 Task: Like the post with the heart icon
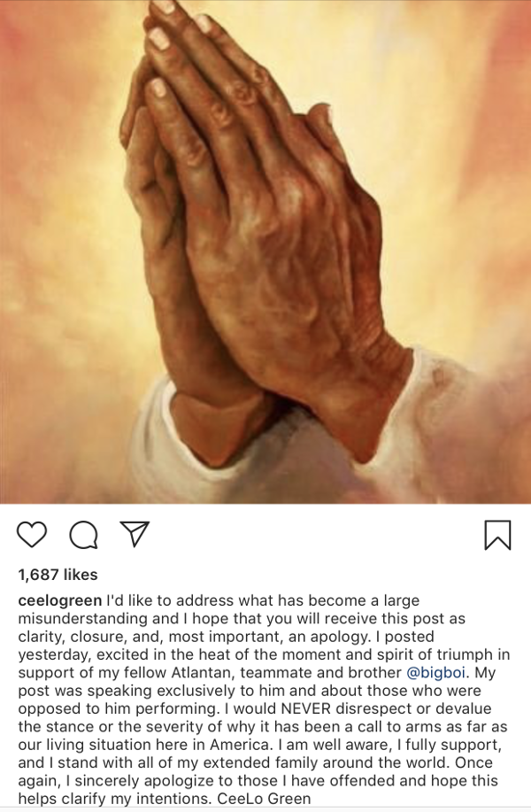[32, 535]
